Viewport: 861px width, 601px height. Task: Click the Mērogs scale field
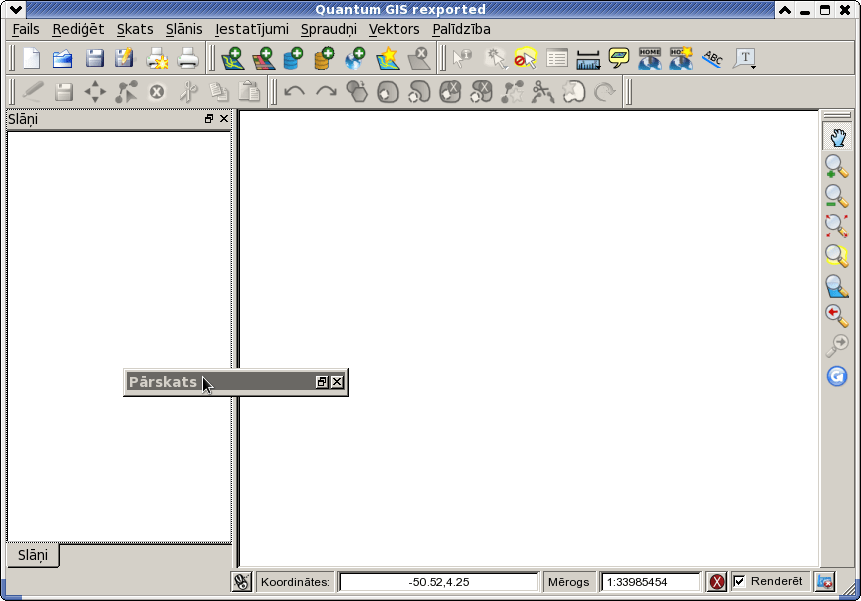651,582
